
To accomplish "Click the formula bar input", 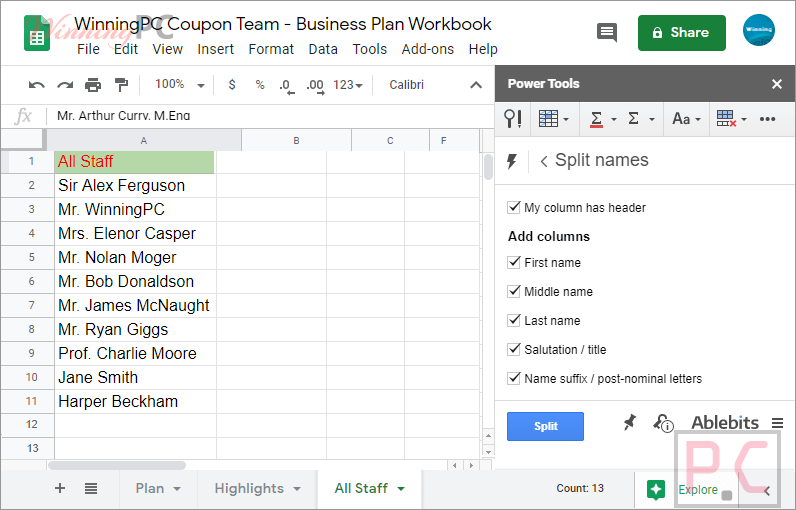I will pyautogui.click(x=269, y=116).
